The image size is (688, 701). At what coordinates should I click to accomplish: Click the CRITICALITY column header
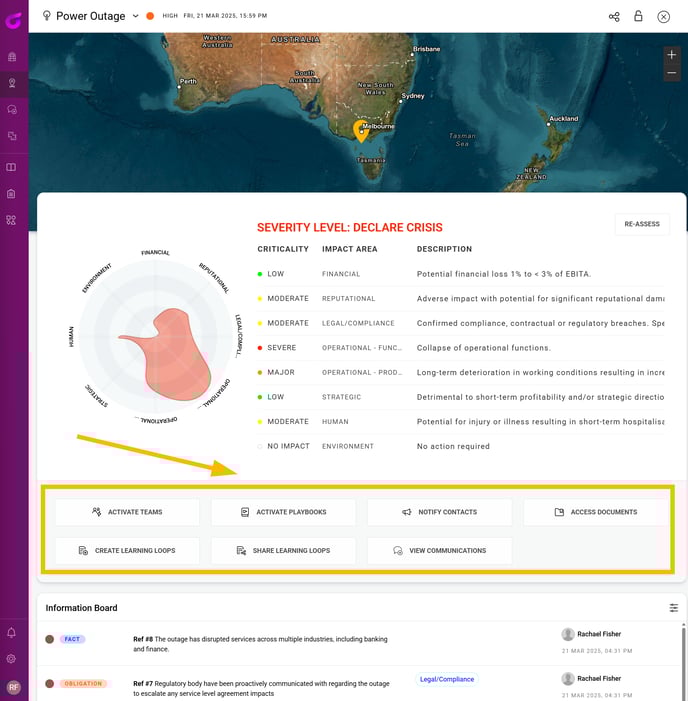pos(283,249)
